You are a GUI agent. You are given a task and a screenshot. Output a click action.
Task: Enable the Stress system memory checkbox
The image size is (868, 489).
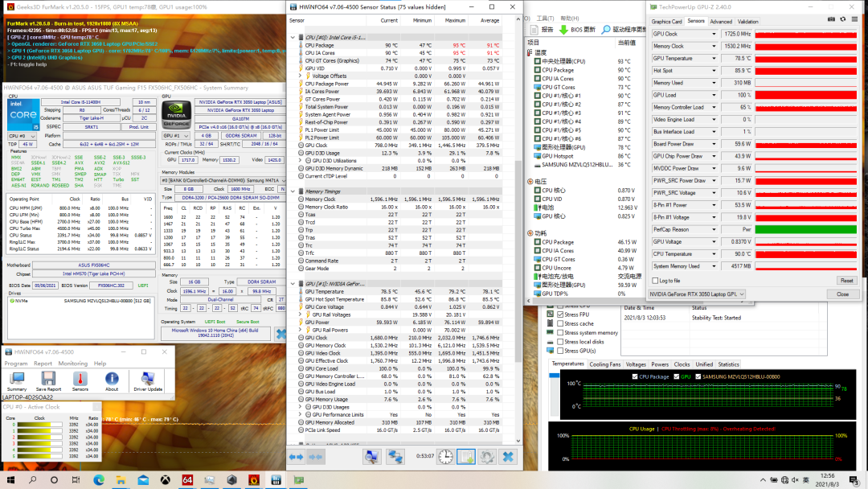click(561, 333)
